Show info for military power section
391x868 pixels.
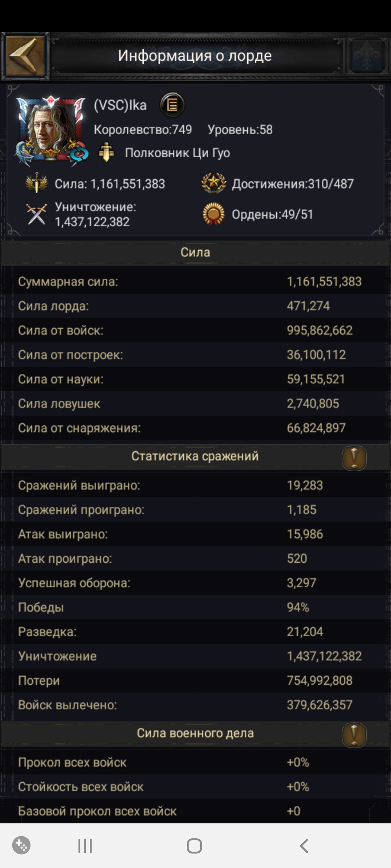click(354, 735)
